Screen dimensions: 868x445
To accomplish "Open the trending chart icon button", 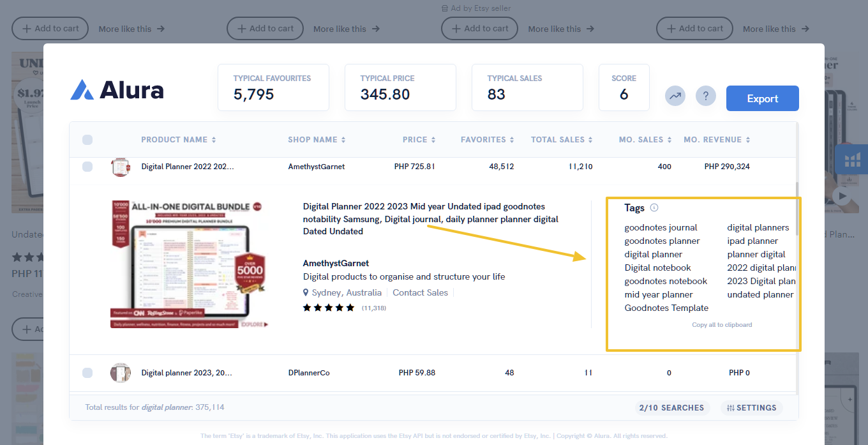I will pos(675,96).
